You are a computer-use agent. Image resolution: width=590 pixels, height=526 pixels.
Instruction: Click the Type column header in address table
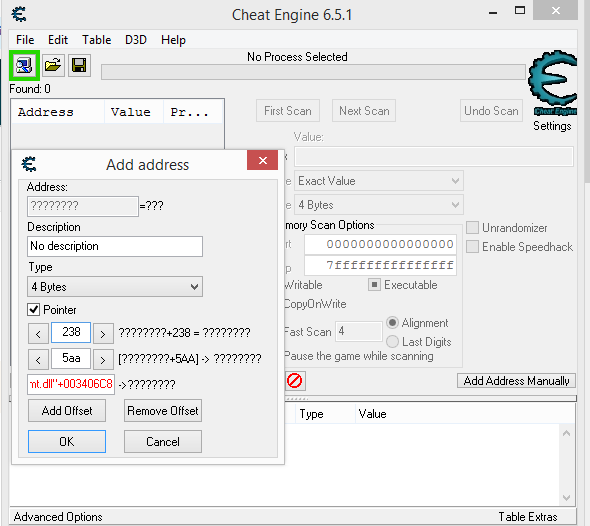pyautogui.click(x=325, y=414)
